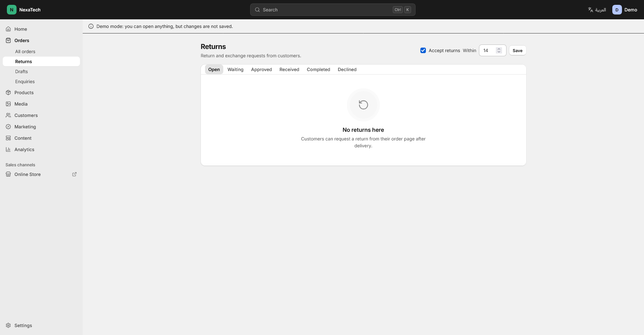Click the Settings gear icon

(x=8, y=325)
